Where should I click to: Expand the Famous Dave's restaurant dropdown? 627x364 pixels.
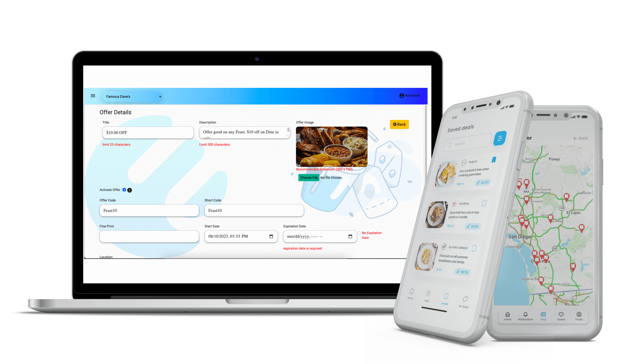click(x=161, y=96)
